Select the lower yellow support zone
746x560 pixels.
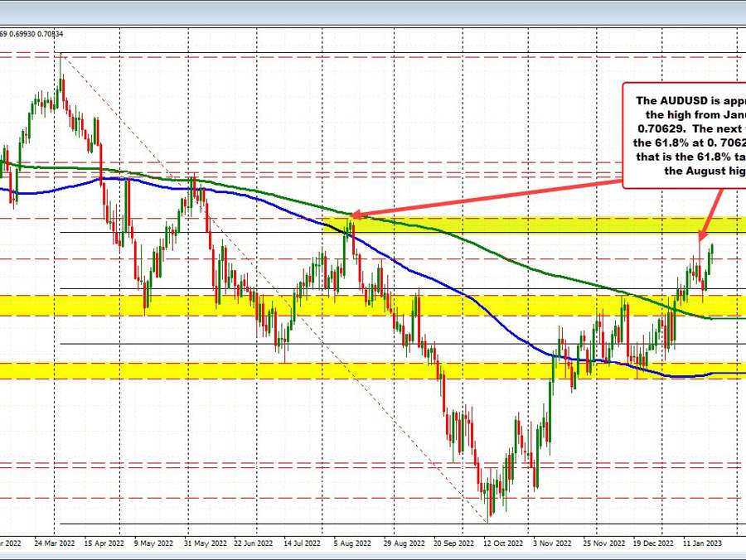click(x=249, y=370)
